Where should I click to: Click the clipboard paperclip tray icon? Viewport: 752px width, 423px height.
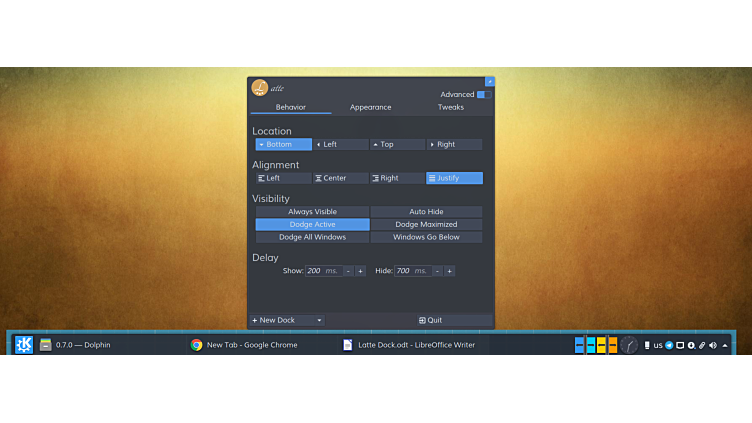coord(702,345)
